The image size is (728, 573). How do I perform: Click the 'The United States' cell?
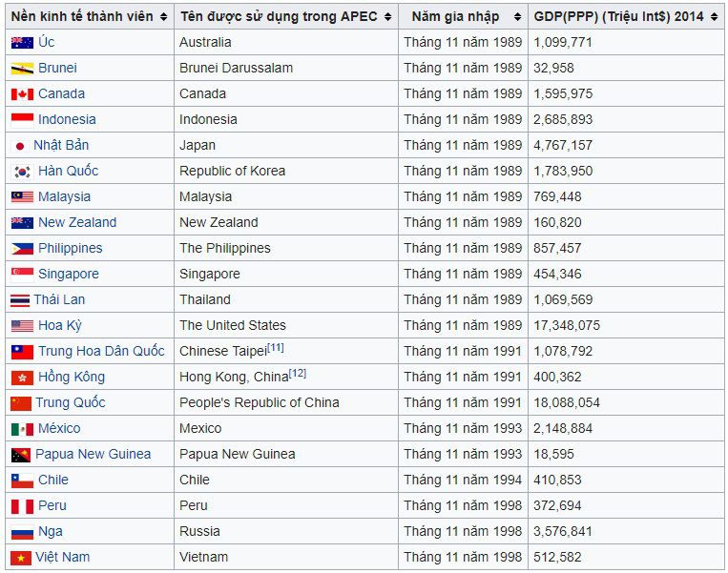click(286, 326)
